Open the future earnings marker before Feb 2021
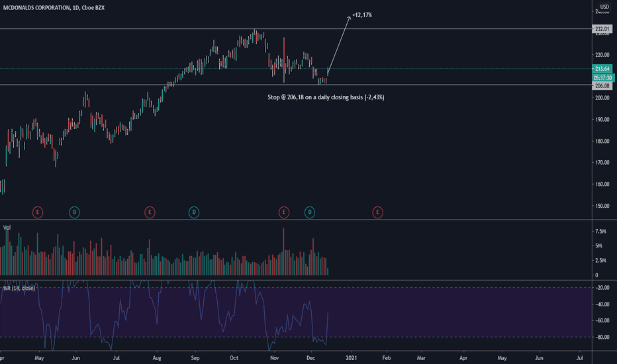The image size is (617, 364). pos(377,212)
